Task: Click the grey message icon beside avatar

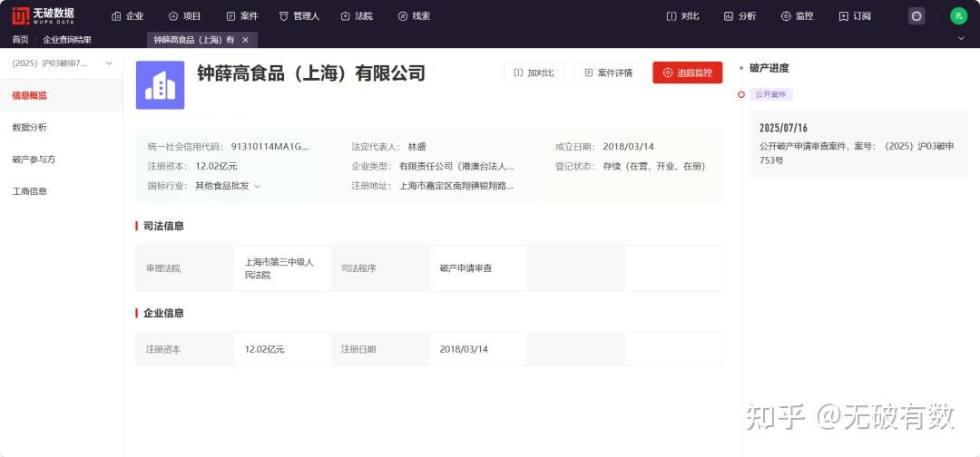Action: tap(916, 16)
